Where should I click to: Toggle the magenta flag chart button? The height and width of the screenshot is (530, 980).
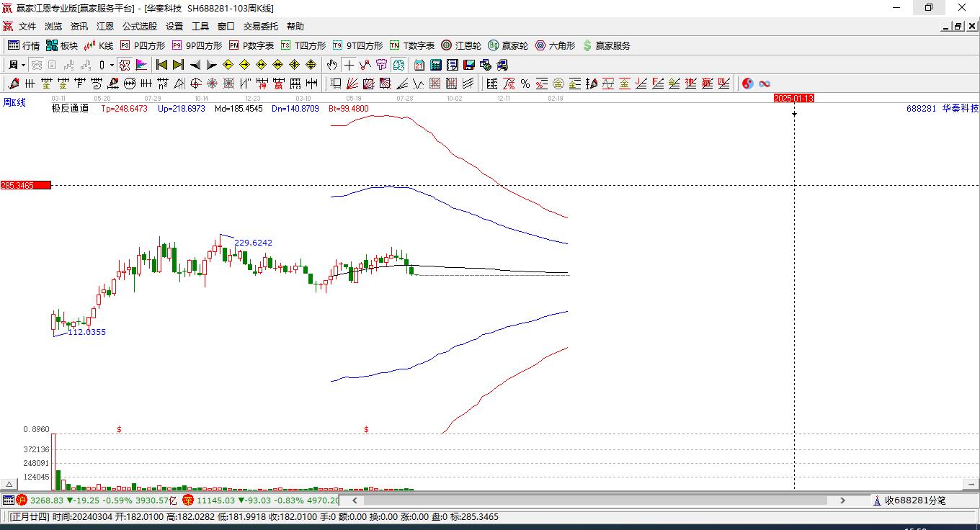point(141,65)
